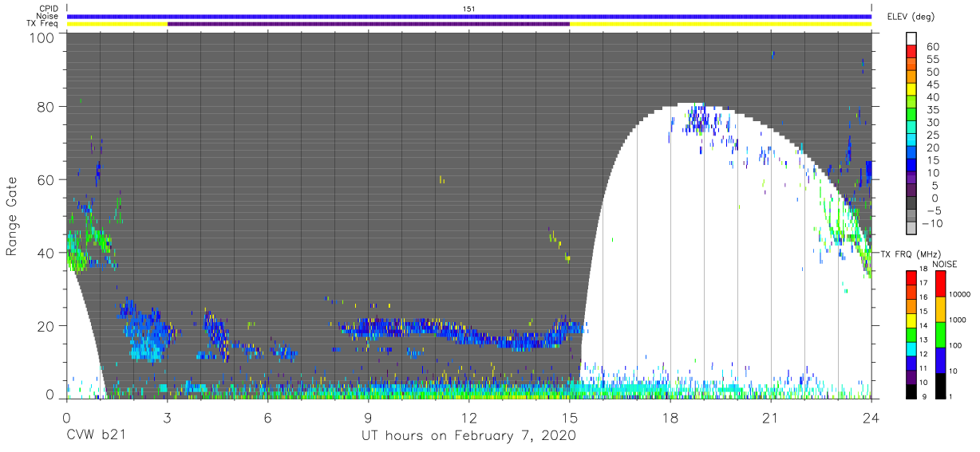Pick the yellow swatch of ELEV colorbar
980x452 pixels.
click(911, 89)
